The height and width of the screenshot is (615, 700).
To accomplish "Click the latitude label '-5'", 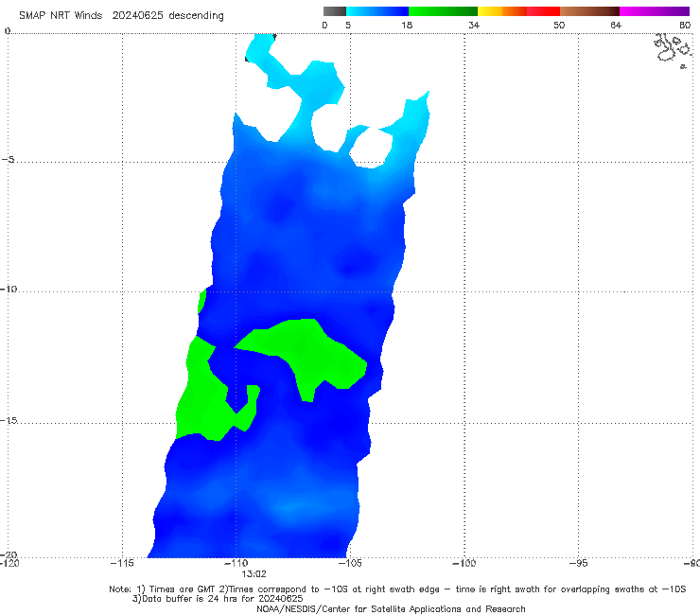I will pyautogui.click(x=8, y=160).
